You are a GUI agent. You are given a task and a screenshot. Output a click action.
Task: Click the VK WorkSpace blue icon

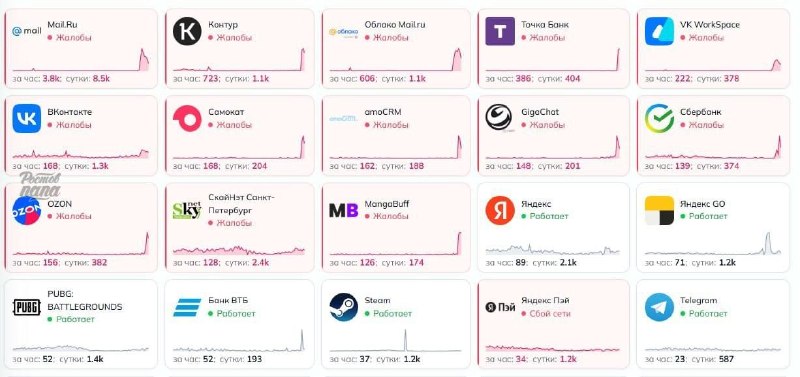point(659,31)
